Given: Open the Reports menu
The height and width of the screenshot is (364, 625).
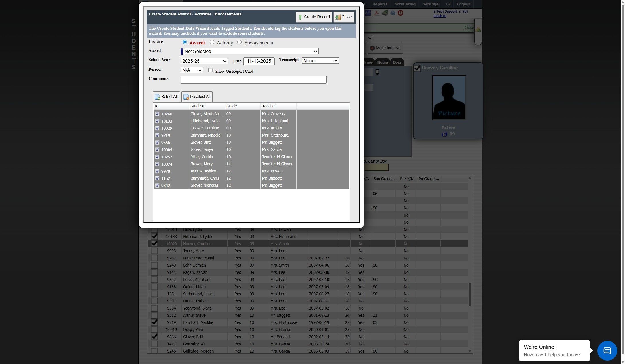Looking at the screenshot, I should [379, 4].
